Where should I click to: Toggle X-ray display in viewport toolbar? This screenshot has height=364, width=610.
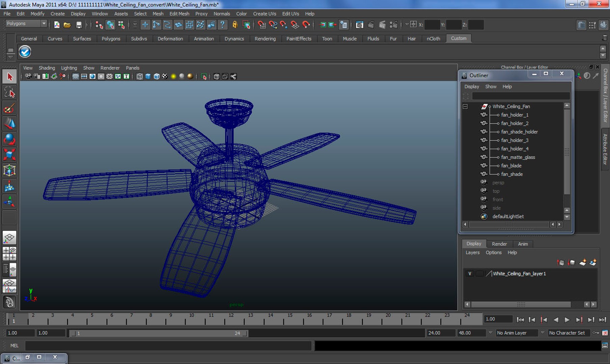pos(217,77)
